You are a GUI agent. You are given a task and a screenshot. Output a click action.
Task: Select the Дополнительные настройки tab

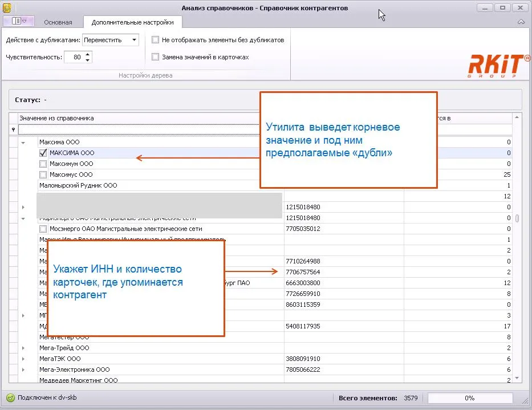click(x=132, y=22)
